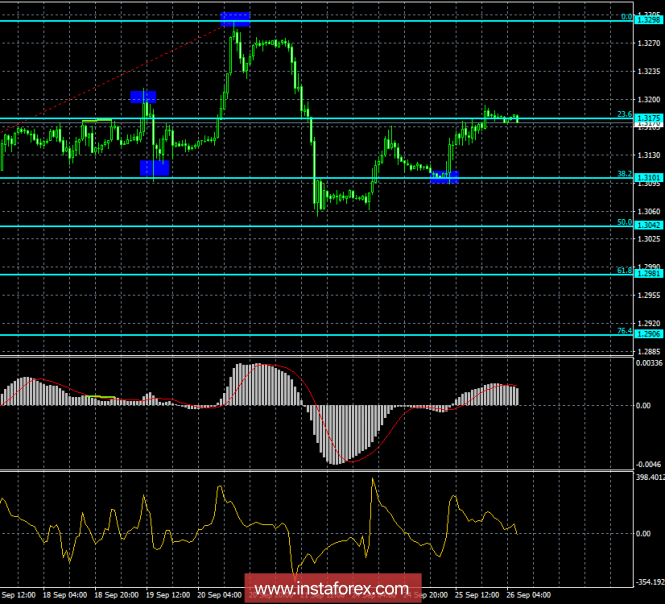
Task: Select the 1.3101 price tag on the axis
Action: [x=647, y=178]
